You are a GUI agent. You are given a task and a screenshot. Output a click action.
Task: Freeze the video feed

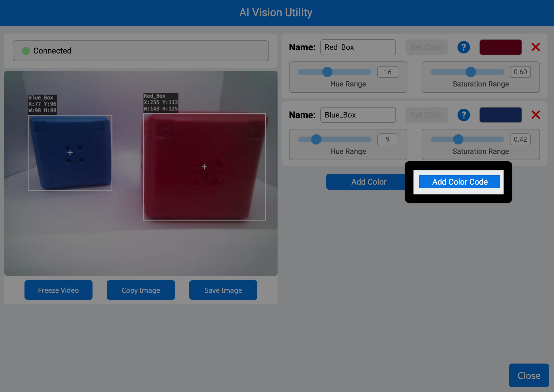pyautogui.click(x=58, y=290)
